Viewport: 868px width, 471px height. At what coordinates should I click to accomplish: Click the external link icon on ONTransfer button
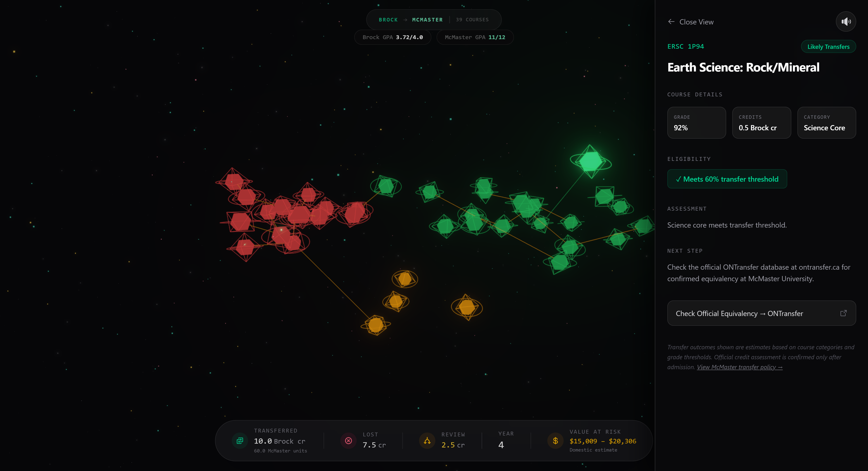coord(843,313)
